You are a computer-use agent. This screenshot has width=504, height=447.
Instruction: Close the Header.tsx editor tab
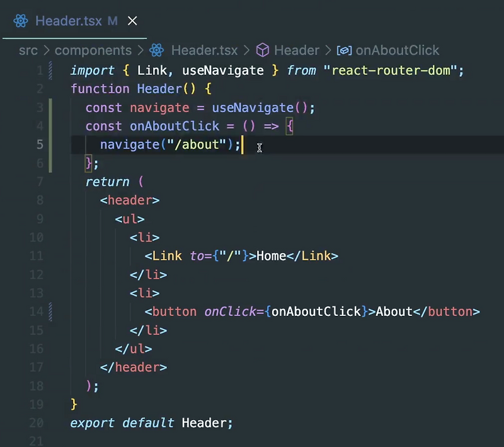point(132,20)
